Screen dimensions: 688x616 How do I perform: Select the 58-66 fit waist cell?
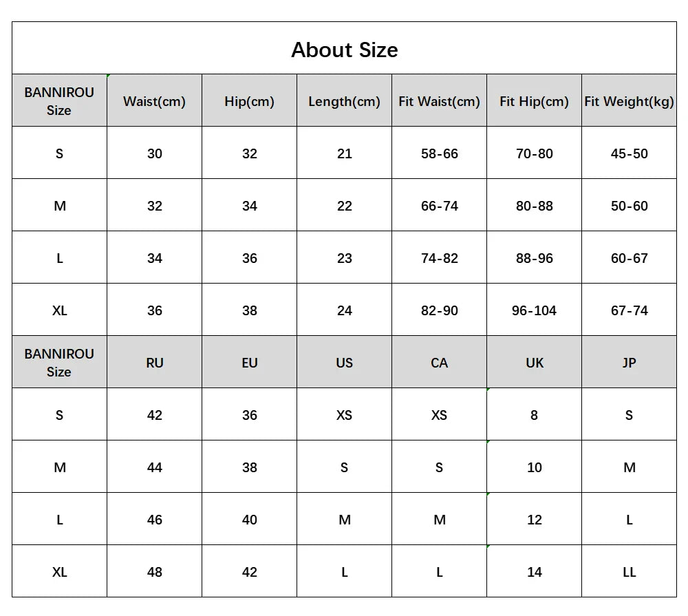point(439,153)
